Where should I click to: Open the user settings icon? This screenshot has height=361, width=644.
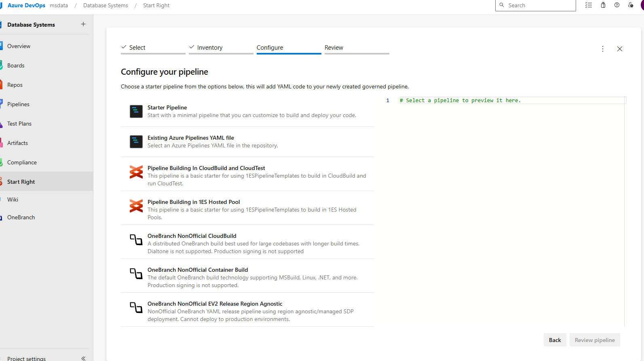coord(631,5)
